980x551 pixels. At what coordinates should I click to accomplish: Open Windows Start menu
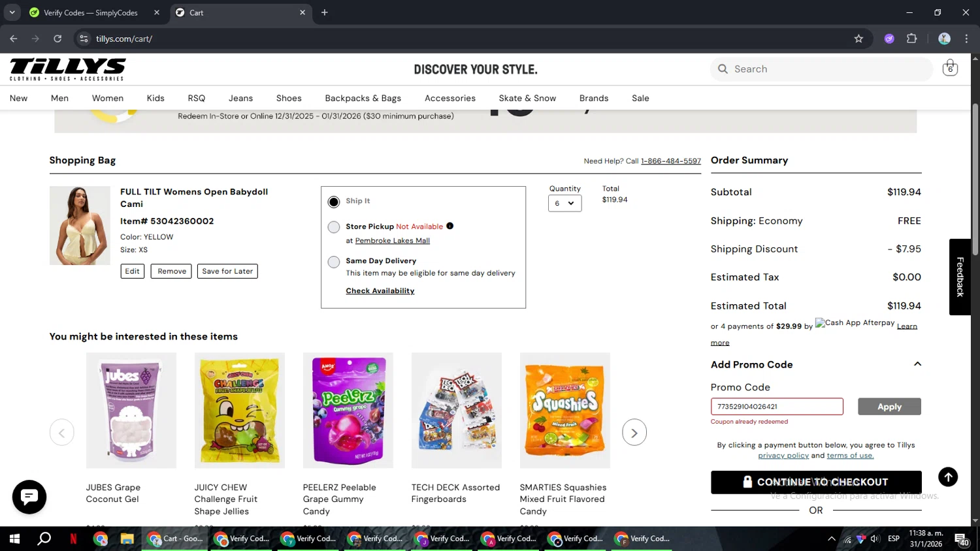pos(14,539)
